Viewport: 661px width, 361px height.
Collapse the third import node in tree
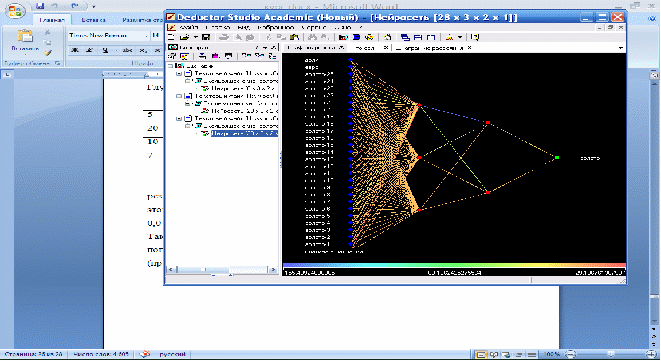pyautogui.click(x=179, y=119)
